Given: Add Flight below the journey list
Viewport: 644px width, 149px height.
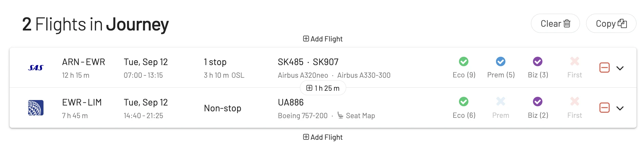Looking at the screenshot, I should coord(323,137).
